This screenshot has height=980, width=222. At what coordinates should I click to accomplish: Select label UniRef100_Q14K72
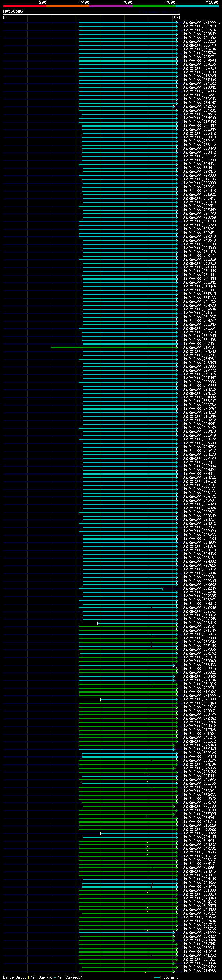tap(199, 481)
